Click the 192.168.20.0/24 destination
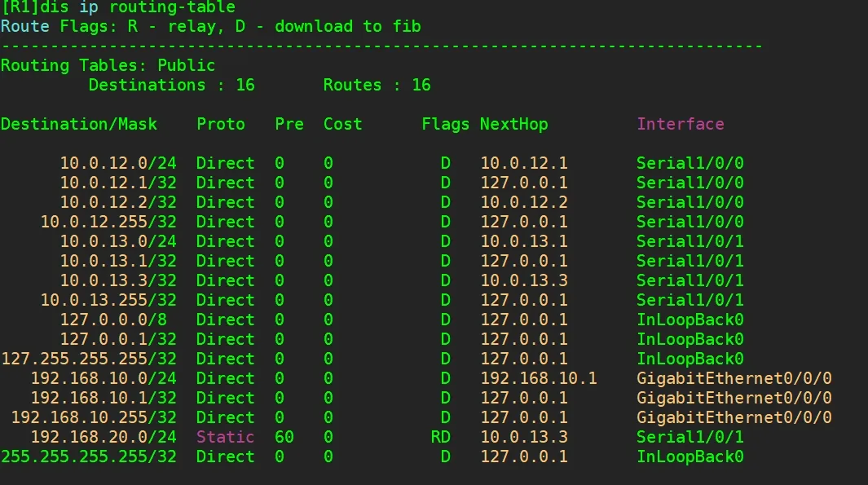The width and height of the screenshot is (868, 485). pyautogui.click(x=104, y=437)
